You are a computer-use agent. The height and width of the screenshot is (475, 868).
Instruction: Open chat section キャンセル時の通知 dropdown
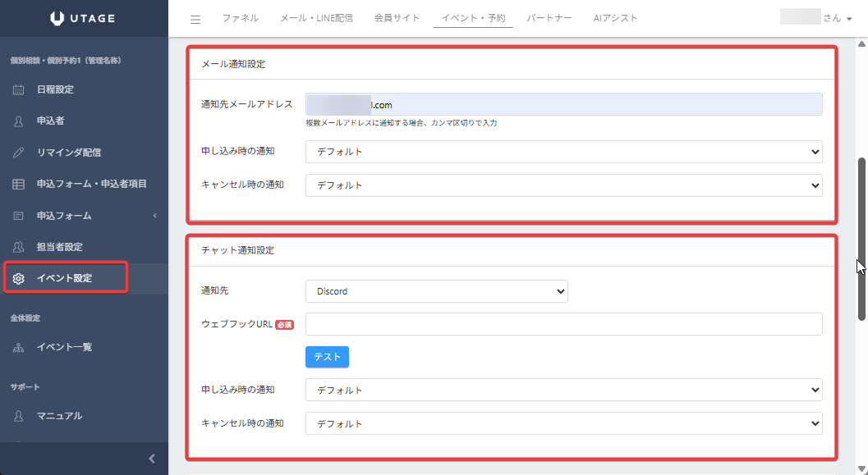[563, 424]
